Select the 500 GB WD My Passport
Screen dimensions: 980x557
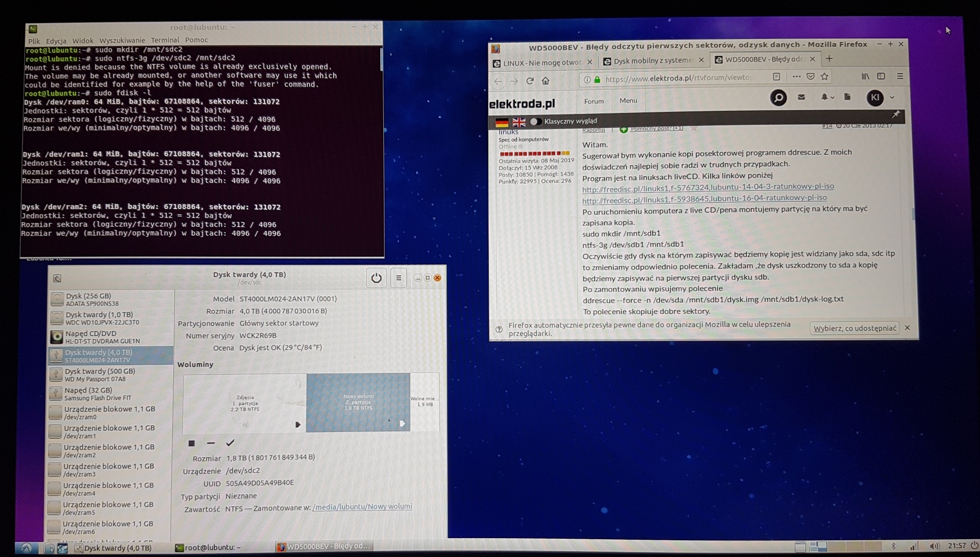111,375
